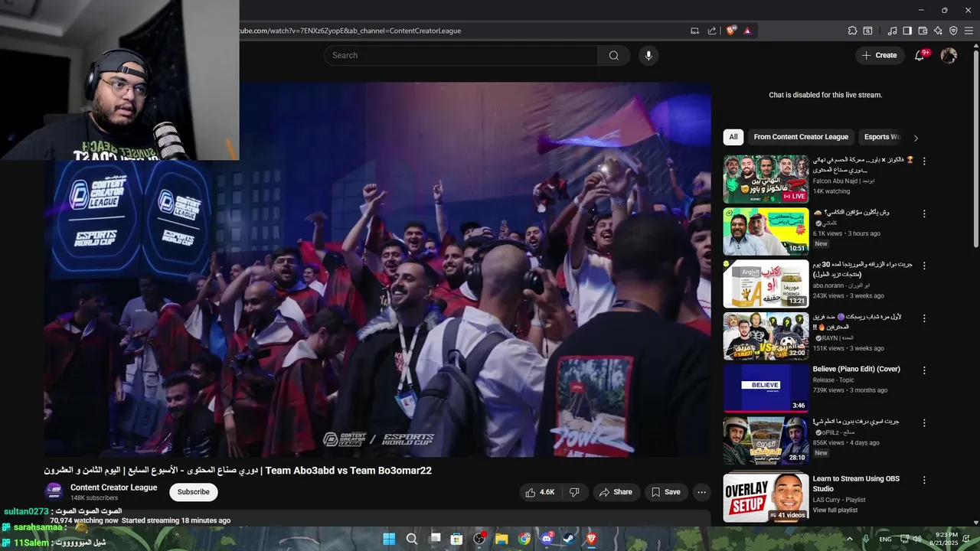The height and width of the screenshot is (551, 980).
Task: Like the video with thumbs up
Action: coord(541,492)
